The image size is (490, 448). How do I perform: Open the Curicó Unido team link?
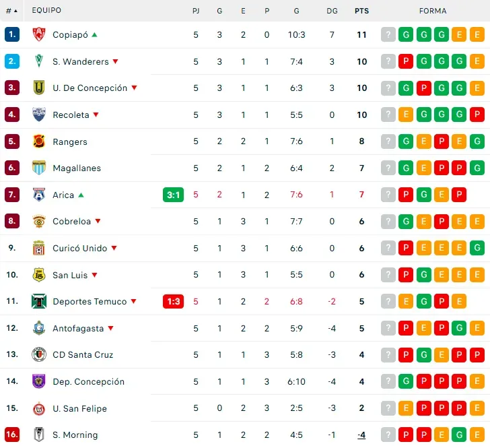(79, 248)
